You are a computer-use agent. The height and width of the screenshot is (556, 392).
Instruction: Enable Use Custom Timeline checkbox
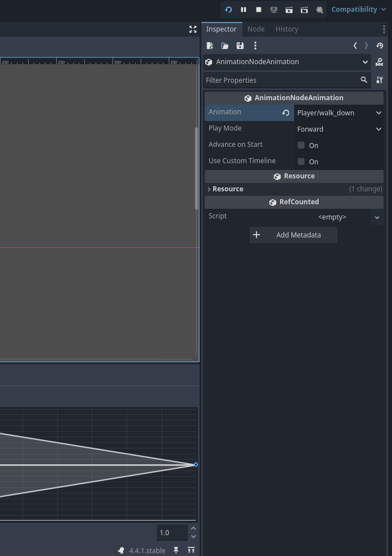(x=301, y=162)
